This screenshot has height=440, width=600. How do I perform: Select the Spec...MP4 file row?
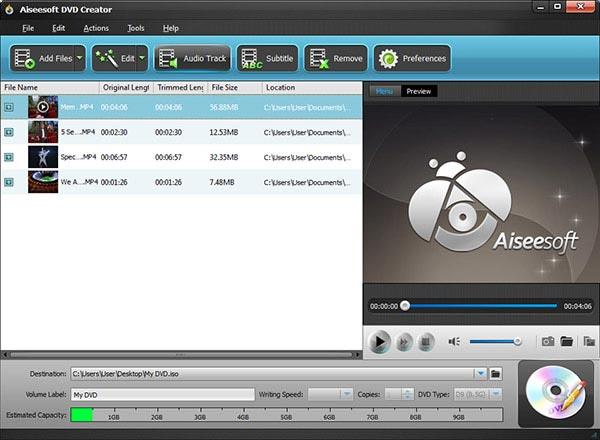(181, 157)
